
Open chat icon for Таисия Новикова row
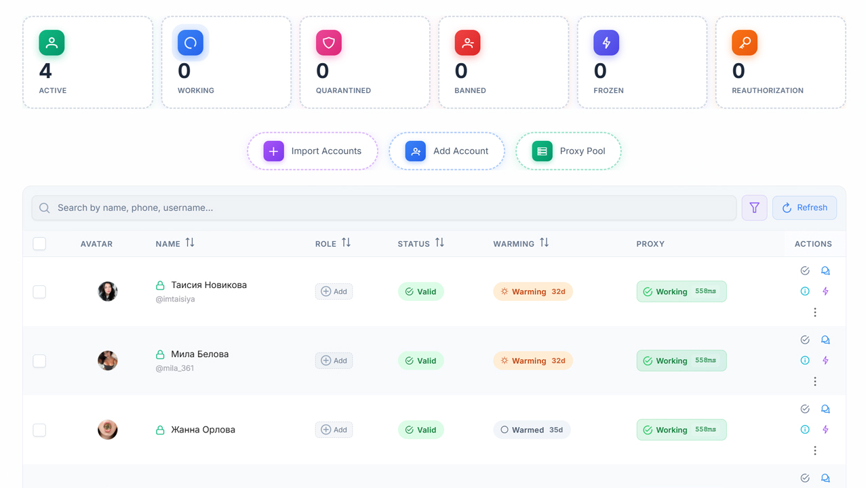point(825,270)
